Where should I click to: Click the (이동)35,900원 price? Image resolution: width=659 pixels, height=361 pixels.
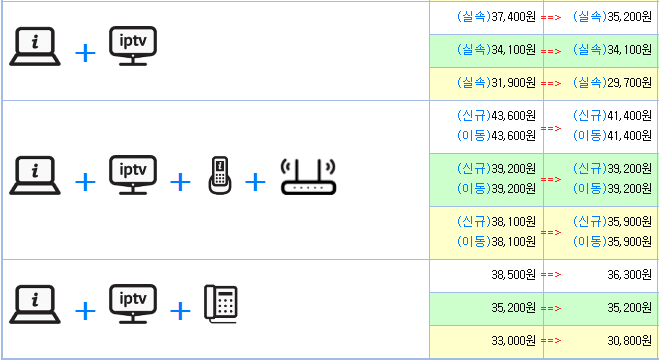612,242
